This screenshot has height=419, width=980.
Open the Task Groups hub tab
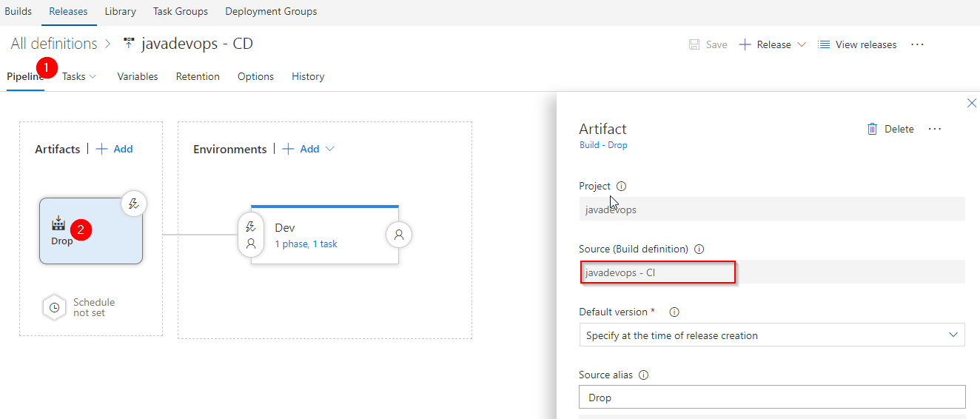pyautogui.click(x=181, y=11)
